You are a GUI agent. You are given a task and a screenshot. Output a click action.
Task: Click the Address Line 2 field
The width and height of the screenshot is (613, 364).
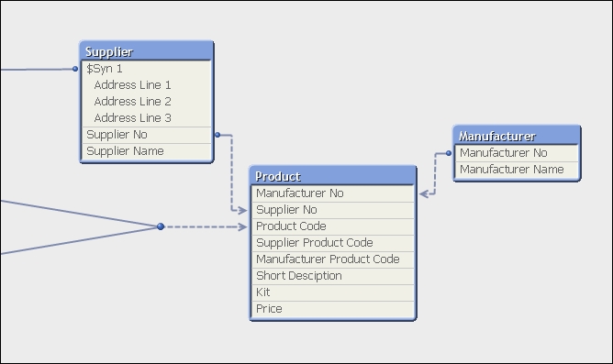pos(147,102)
